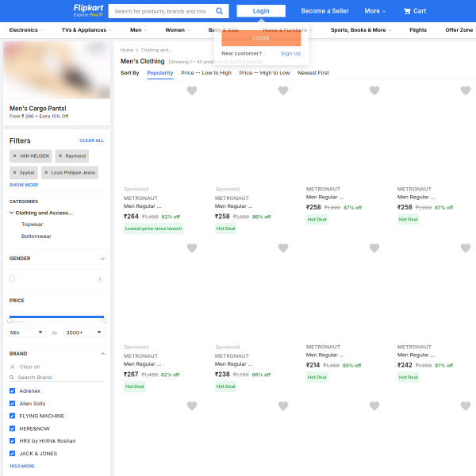Wishlist heart on ₹264 Metronaut product
Screen dimensions: 476x476
192,90
